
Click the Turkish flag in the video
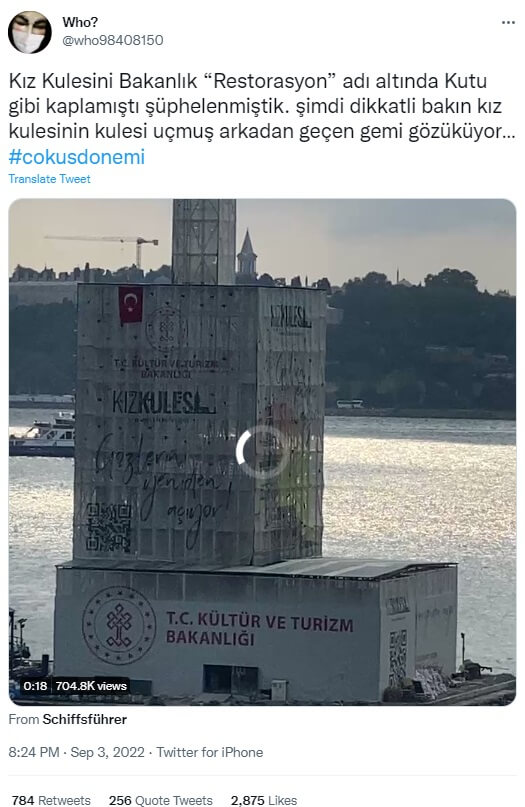click(x=131, y=305)
